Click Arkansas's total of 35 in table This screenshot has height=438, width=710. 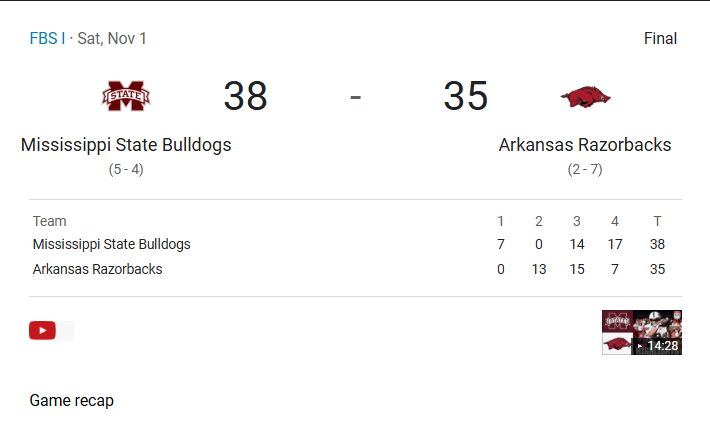[x=656, y=269]
